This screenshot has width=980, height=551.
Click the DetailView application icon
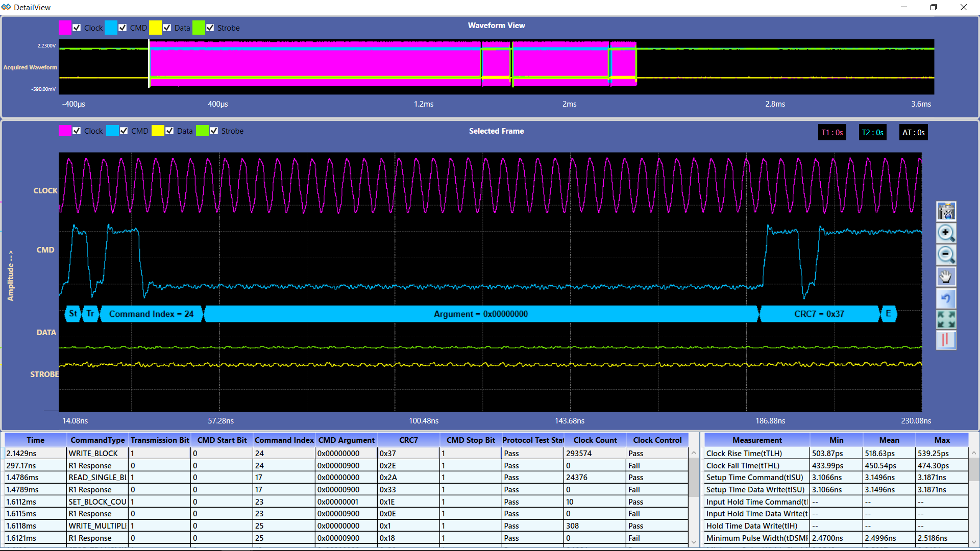(6, 7)
